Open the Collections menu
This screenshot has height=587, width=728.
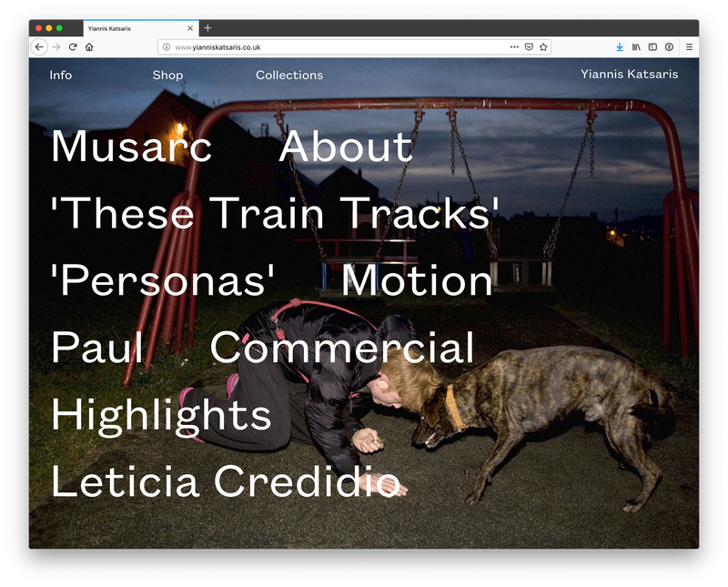tap(289, 76)
